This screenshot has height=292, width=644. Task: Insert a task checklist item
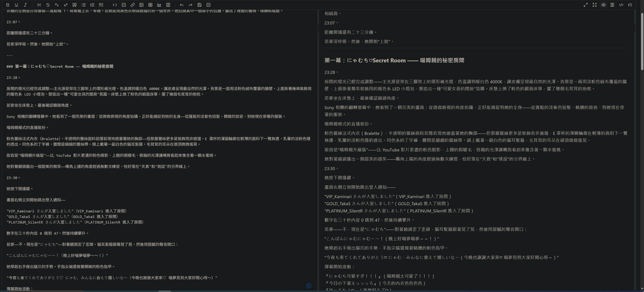coord(101,5)
